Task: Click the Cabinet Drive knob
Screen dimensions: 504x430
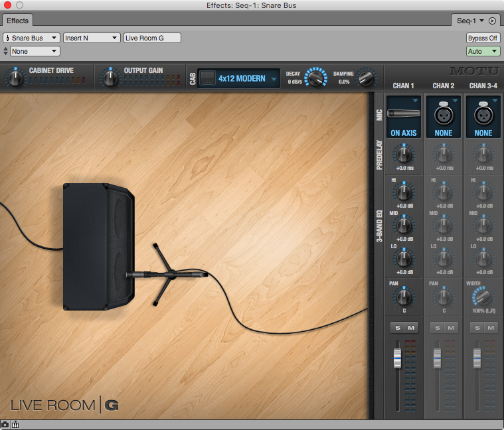Action: (15, 78)
